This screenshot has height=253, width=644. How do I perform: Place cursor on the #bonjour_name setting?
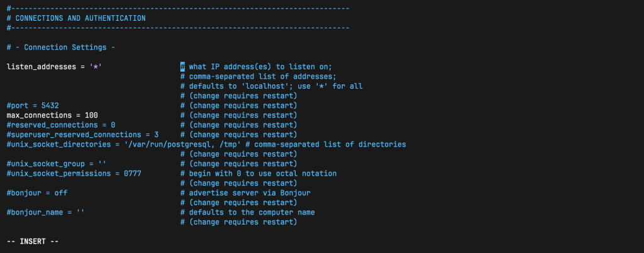tap(45, 212)
